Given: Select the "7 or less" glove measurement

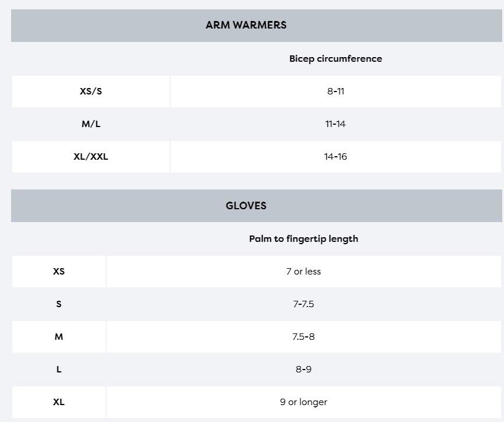Looking at the screenshot, I should 304,271.
